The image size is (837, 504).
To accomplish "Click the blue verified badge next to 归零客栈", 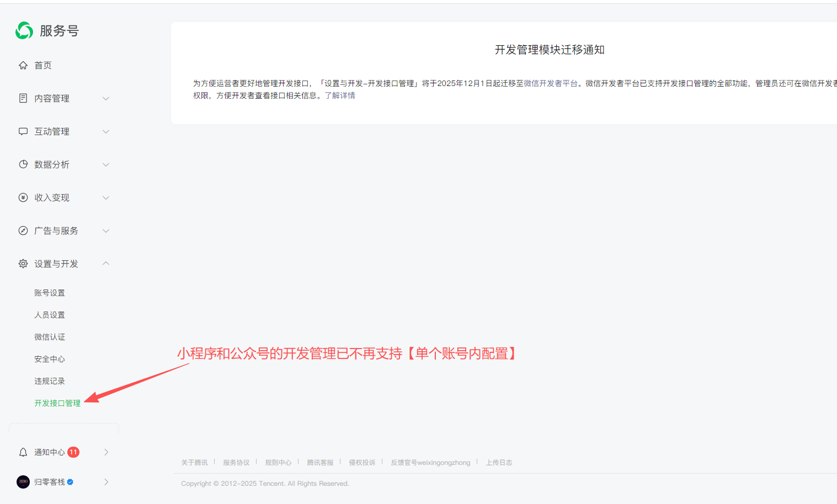I will point(70,482).
